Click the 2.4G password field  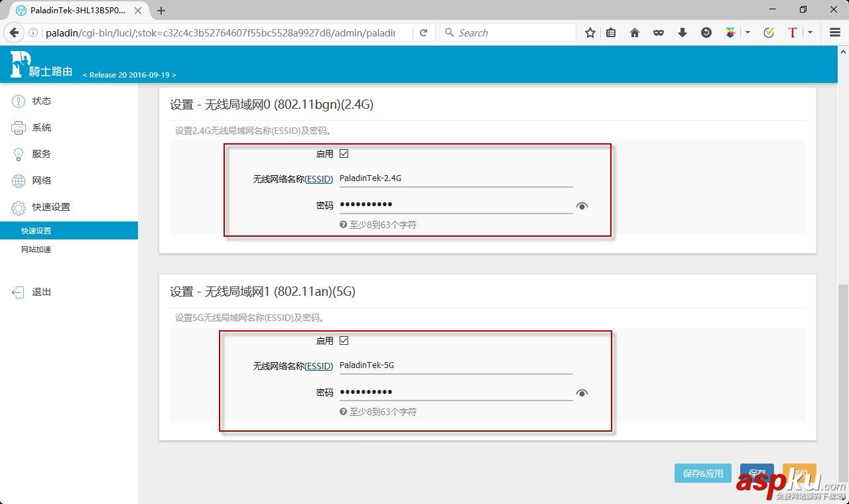(x=456, y=205)
